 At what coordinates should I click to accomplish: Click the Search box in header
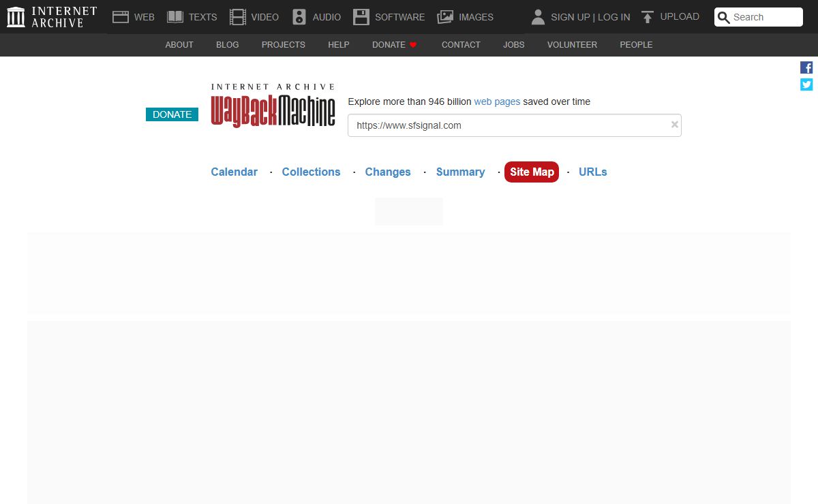(x=765, y=17)
